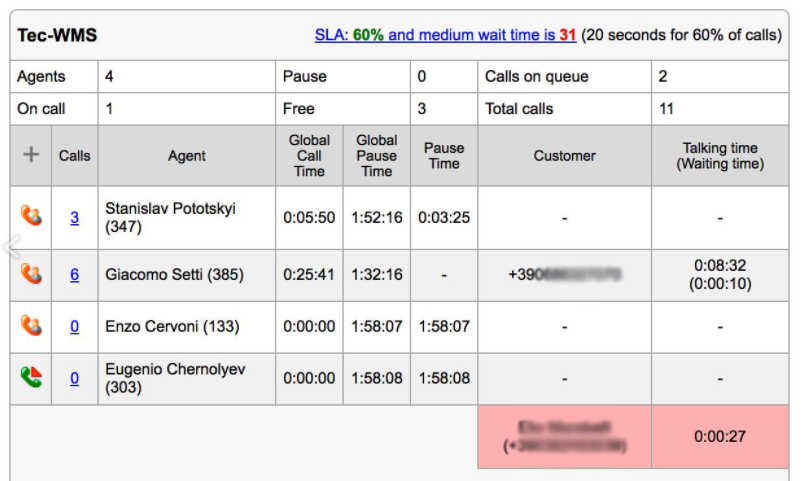This screenshot has height=481, width=805.
Task: Select the red queued caller cell
Action: [564, 436]
